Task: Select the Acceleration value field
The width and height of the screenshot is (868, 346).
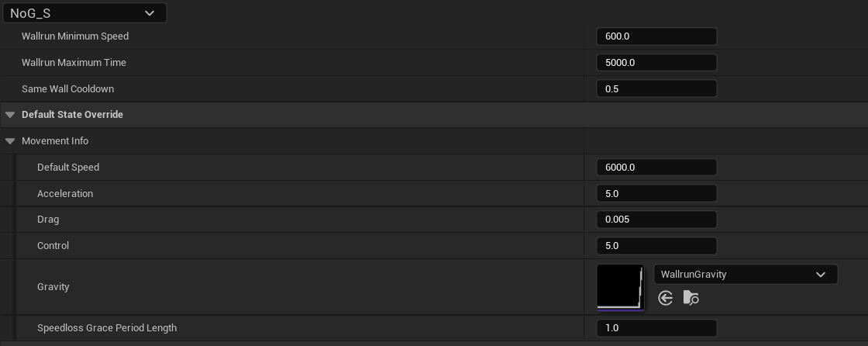Action: (x=656, y=193)
